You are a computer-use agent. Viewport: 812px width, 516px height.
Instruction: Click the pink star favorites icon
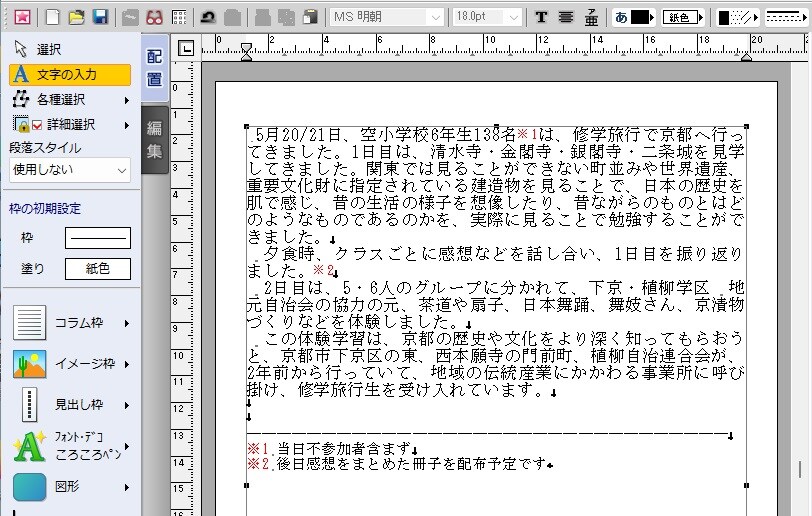(x=22, y=18)
